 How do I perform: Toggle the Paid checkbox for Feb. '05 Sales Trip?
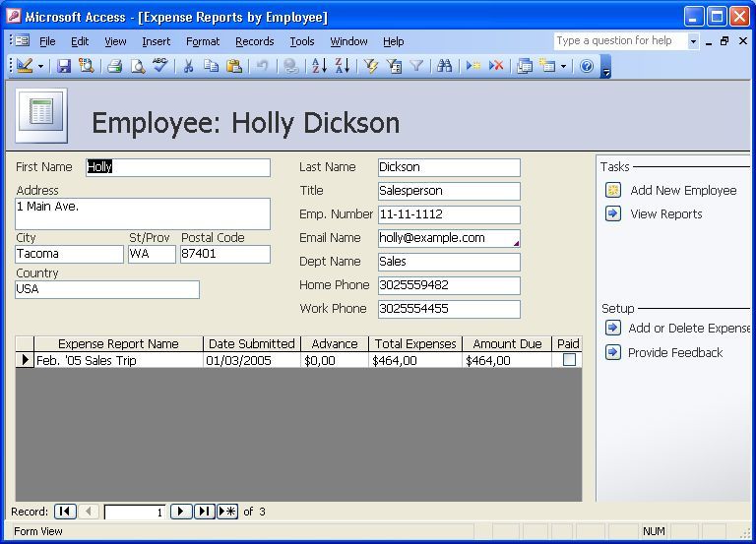569,360
